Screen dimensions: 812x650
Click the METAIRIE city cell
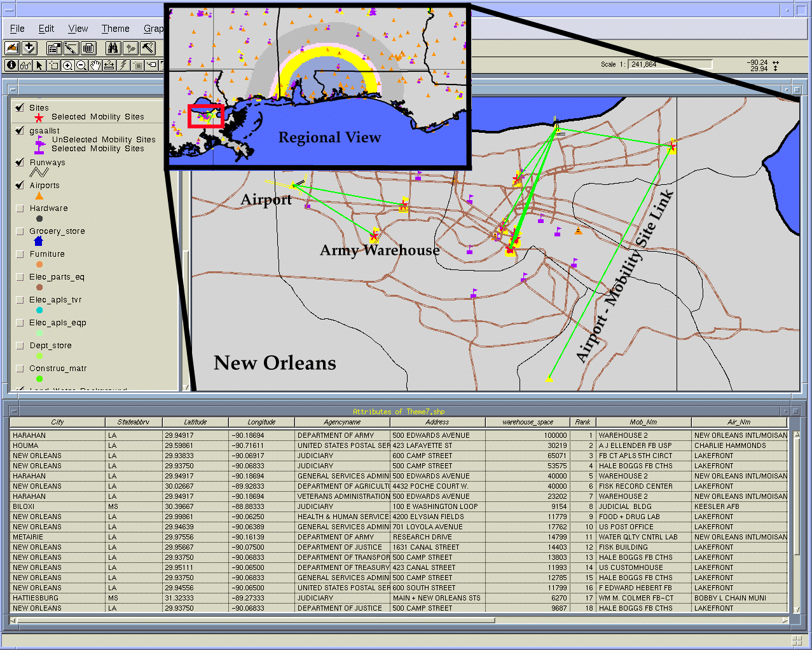57,537
